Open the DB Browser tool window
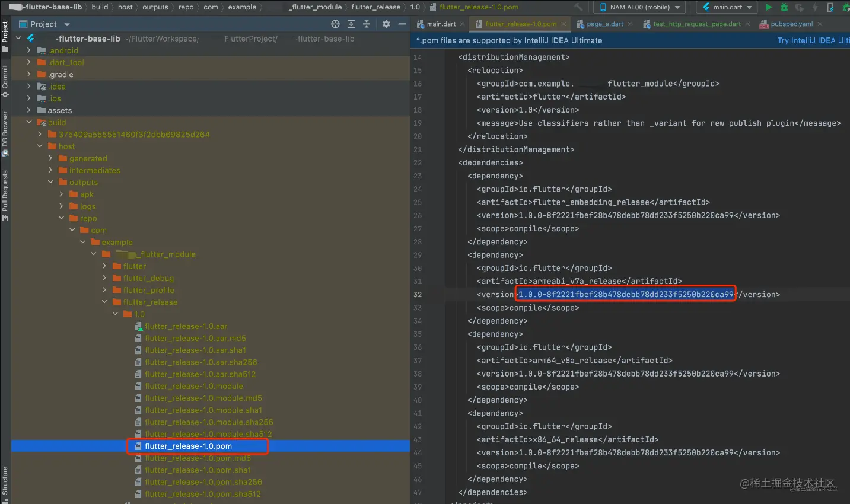The image size is (850, 504). coord(5,133)
